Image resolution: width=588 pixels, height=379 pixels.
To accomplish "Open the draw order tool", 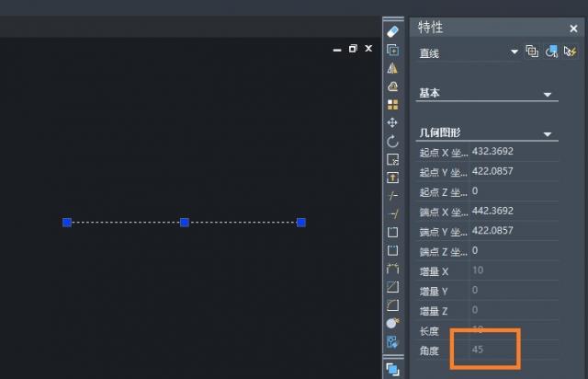I will coord(392,369).
